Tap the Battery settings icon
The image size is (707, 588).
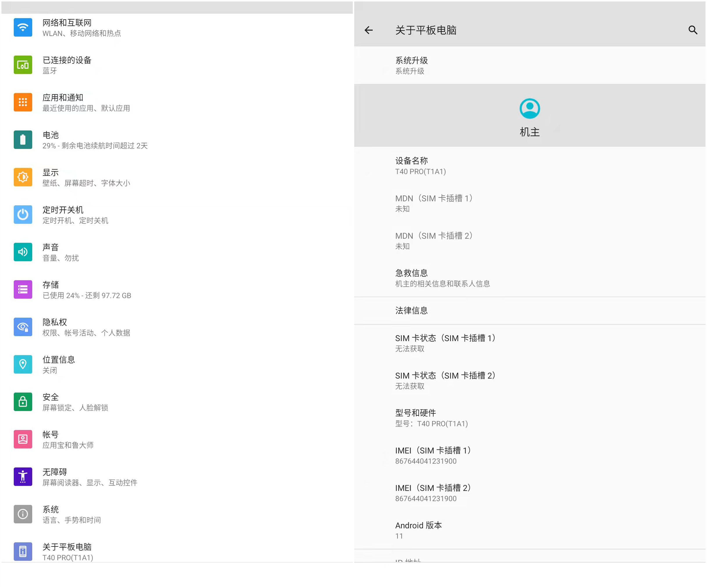(x=23, y=140)
